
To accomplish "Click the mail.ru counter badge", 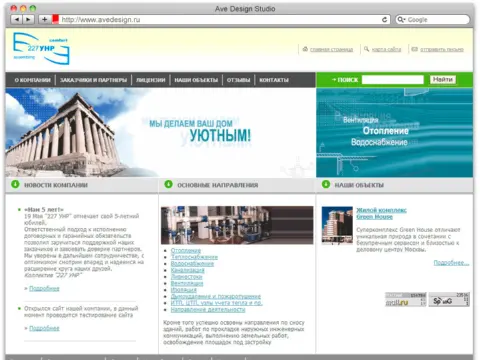I will (x=406, y=299).
